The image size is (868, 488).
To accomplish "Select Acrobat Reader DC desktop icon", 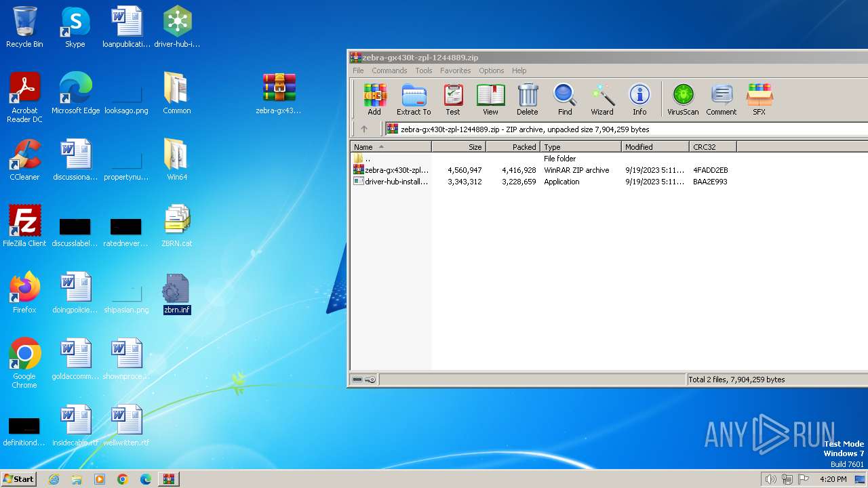I will tap(24, 98).
